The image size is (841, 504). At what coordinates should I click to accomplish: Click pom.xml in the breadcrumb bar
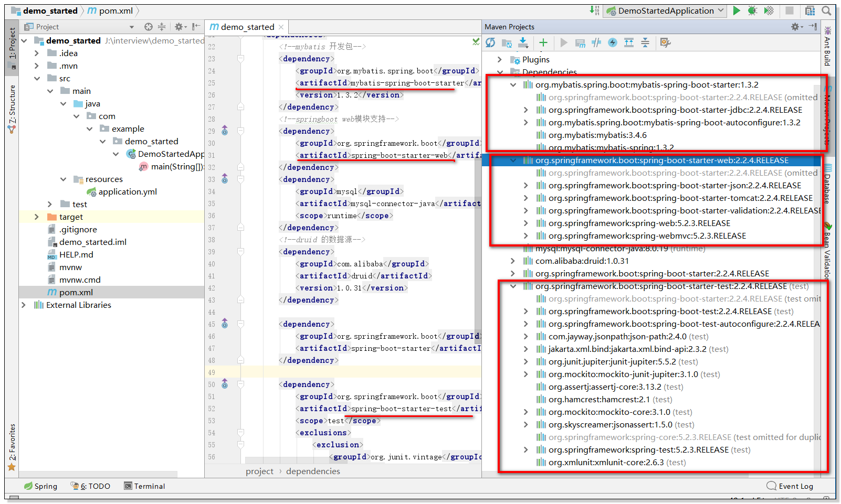point(110,10)
